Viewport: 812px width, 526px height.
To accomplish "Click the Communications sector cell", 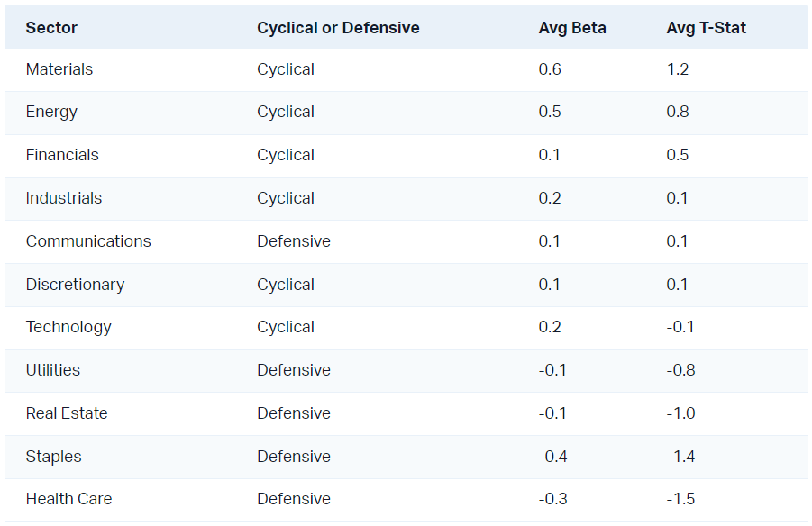I will [x=88, y=241].
